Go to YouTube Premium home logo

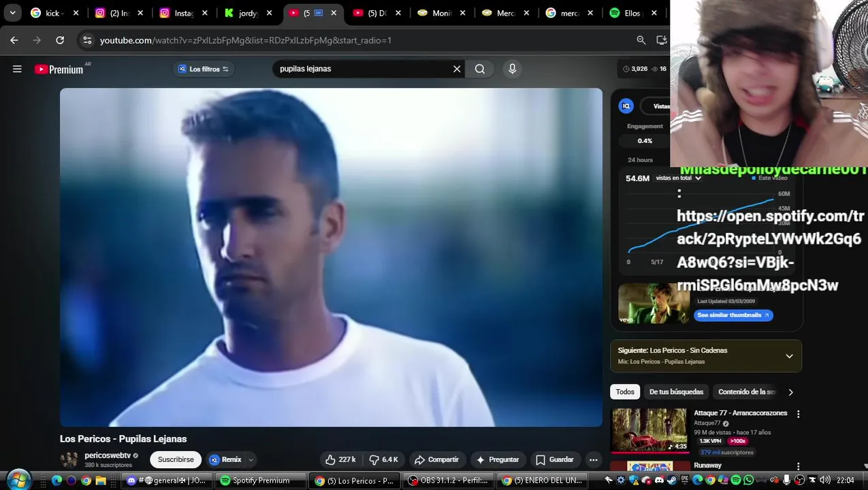pos(59,69)
